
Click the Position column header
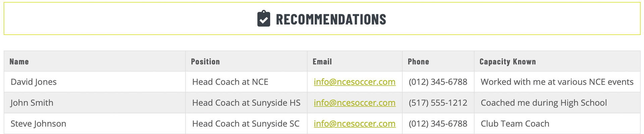[205, 62]
